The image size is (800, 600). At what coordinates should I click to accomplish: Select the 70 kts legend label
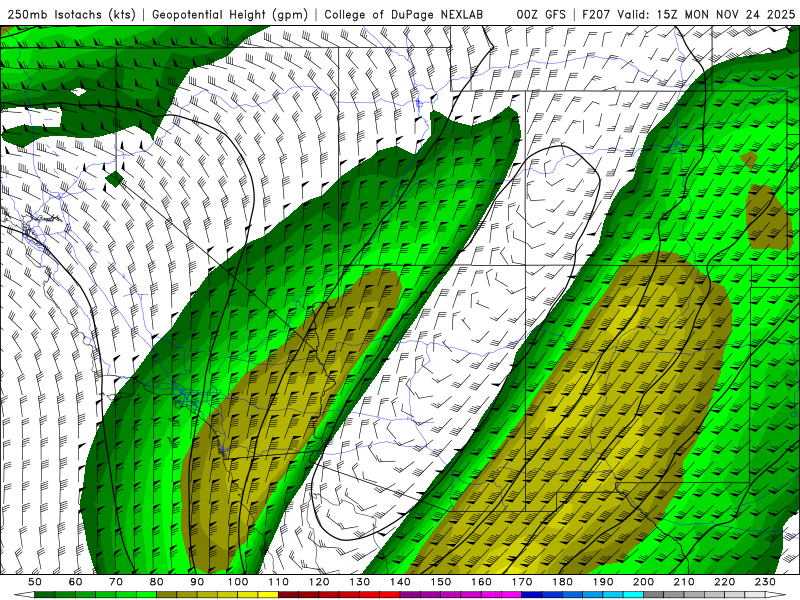(x=116, y=582)
